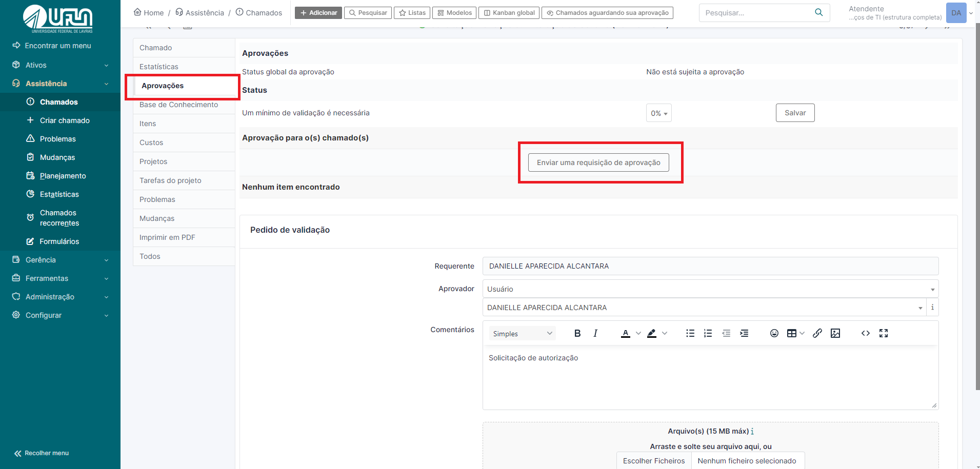The height and width of the screenshot is (469, 980).
Task: Open the highlight color picker
Action: [x=652, y=333]
